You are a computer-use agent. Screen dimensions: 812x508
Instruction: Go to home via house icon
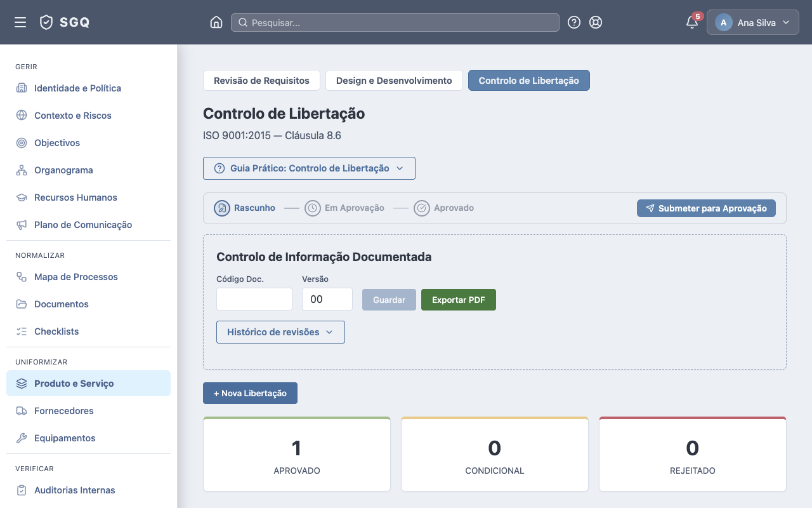216,22
